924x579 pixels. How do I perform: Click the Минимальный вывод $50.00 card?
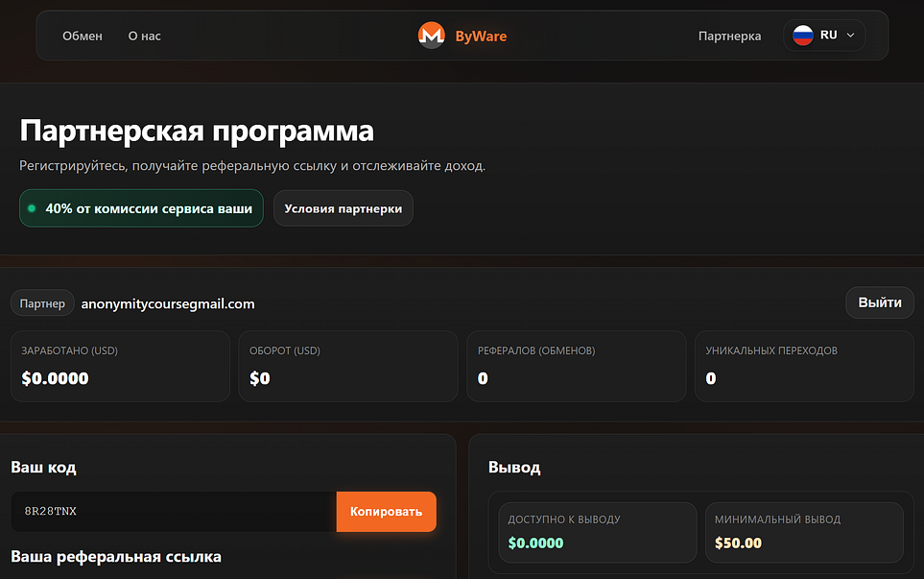tap(804, 532)
